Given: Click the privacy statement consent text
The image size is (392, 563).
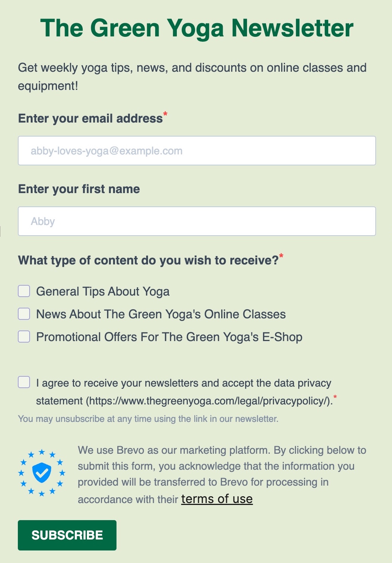Looking at the screenshot, I should (x=184, y=392).
